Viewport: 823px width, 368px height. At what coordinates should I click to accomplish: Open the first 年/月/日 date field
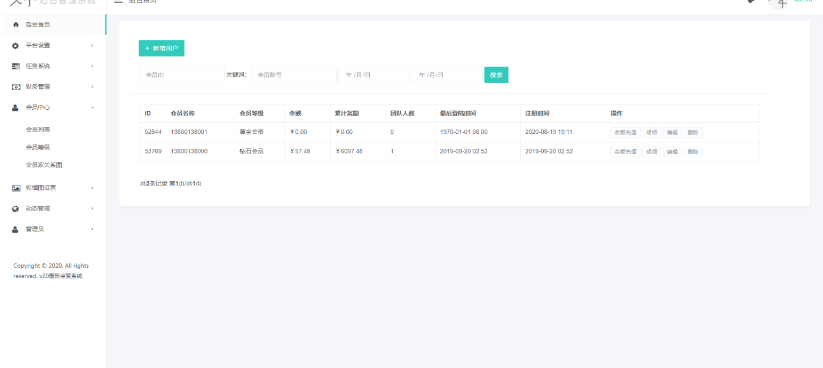374,75
